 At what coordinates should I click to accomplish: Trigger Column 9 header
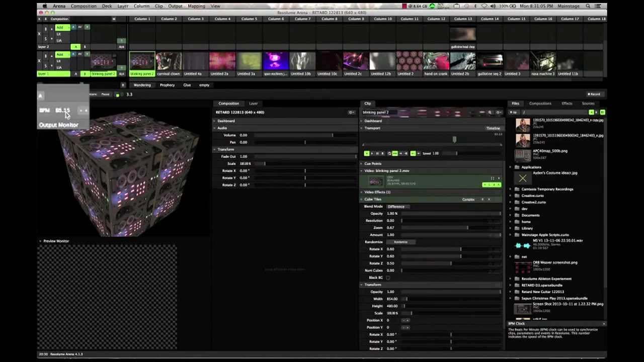[x=356, y=19]
